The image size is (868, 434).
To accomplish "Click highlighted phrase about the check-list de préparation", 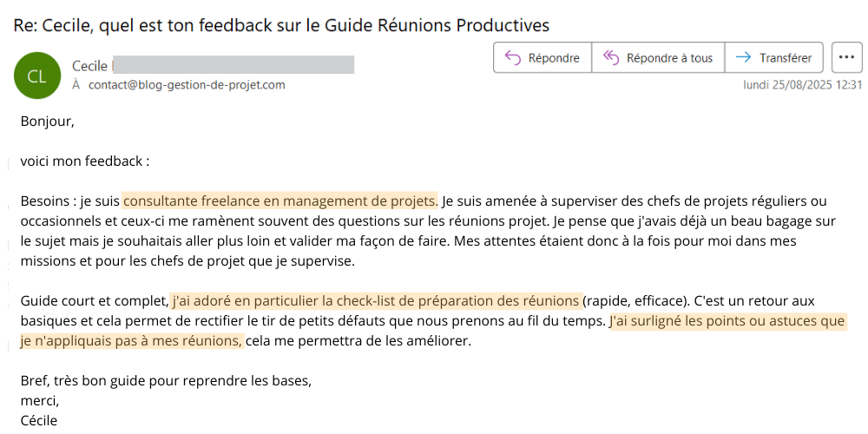I will pyautogui.click(x=376, y=301).
